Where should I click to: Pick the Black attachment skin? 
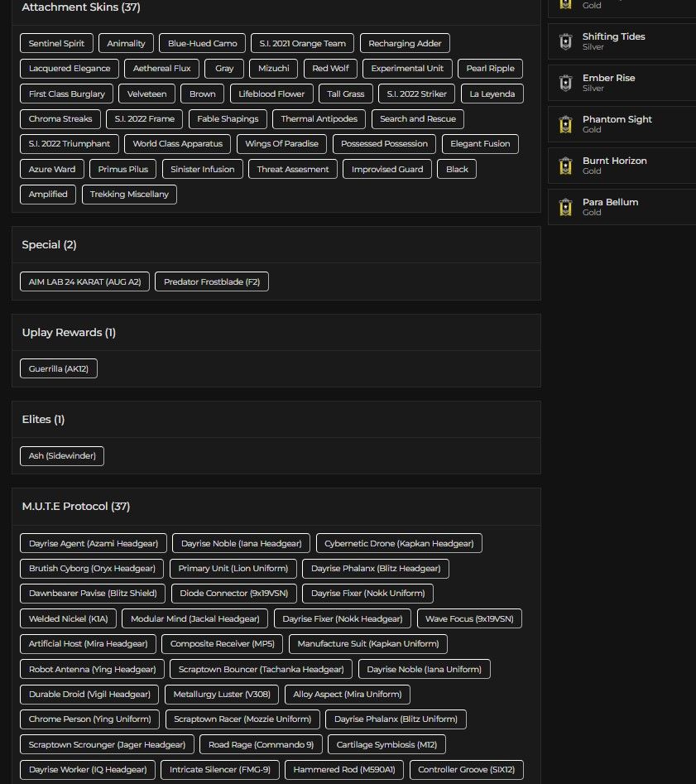(457, 169)
